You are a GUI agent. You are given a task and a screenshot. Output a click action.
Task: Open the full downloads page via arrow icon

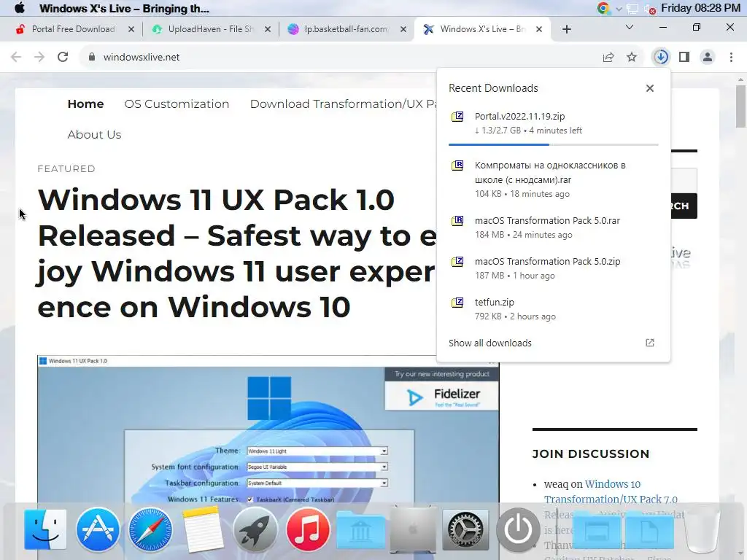[650, 343]
